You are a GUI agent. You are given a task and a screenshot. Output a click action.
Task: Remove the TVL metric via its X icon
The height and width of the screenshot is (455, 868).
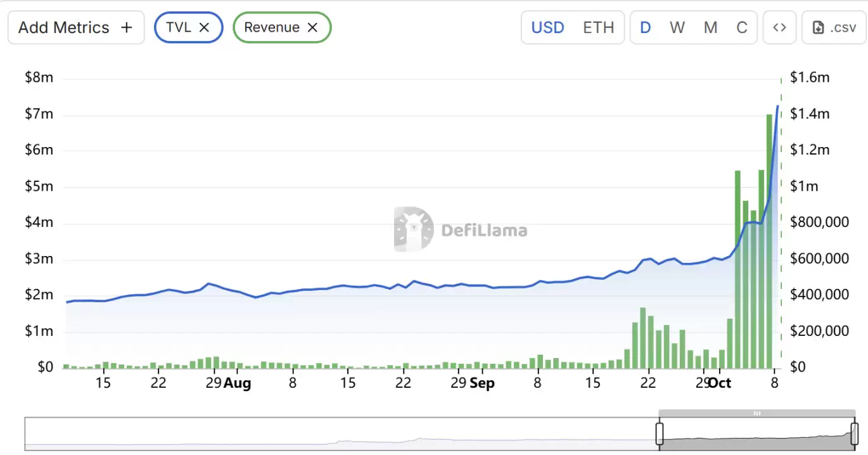pos(205,27)
